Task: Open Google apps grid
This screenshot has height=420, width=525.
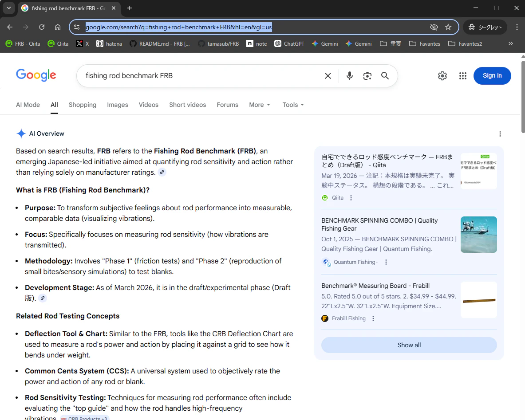Action: click(x=463, y=76)
